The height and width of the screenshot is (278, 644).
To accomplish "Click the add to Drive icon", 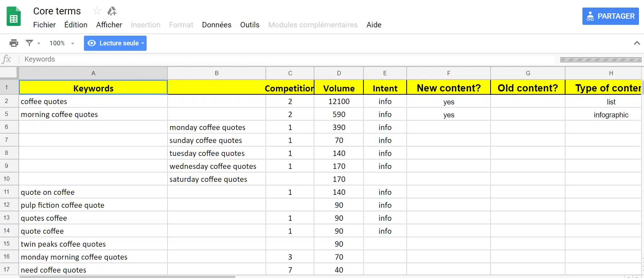I will pyautogui.click(x=112, y=11).
